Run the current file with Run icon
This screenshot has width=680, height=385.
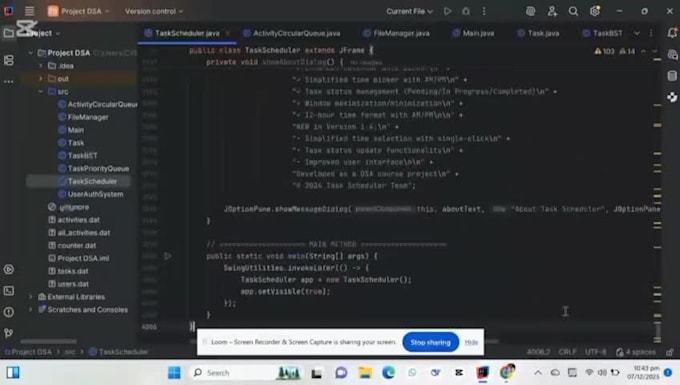coord(448,11)
